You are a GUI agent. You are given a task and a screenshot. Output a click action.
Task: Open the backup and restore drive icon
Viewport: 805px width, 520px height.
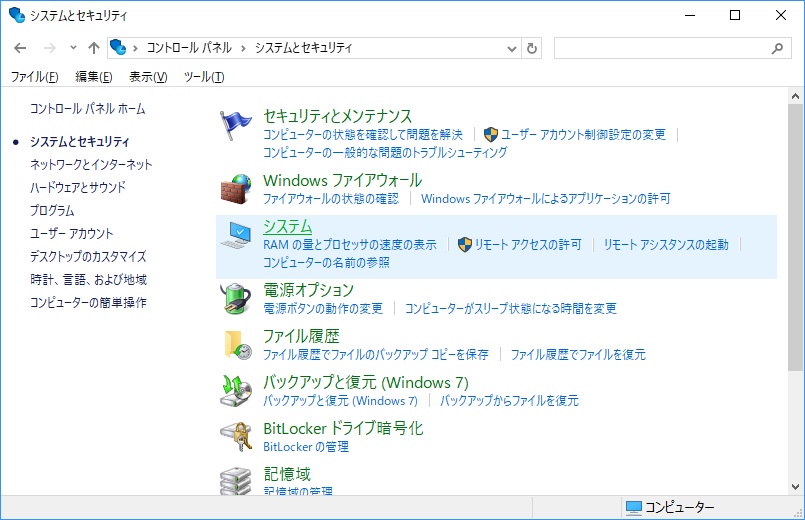coord(236,391)
